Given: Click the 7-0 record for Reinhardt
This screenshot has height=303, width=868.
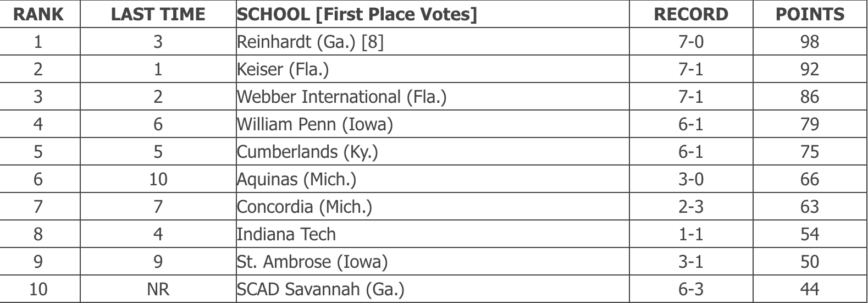Looking at the screenshot, I should click(690, 42).
